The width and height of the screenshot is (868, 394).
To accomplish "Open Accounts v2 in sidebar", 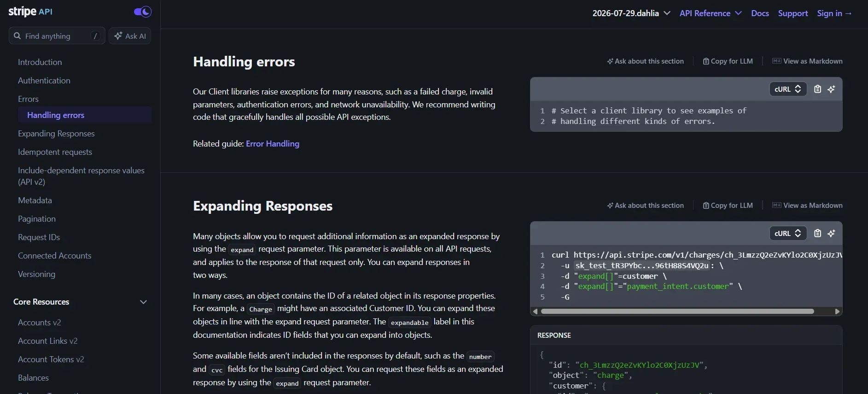I will (40, 323).
